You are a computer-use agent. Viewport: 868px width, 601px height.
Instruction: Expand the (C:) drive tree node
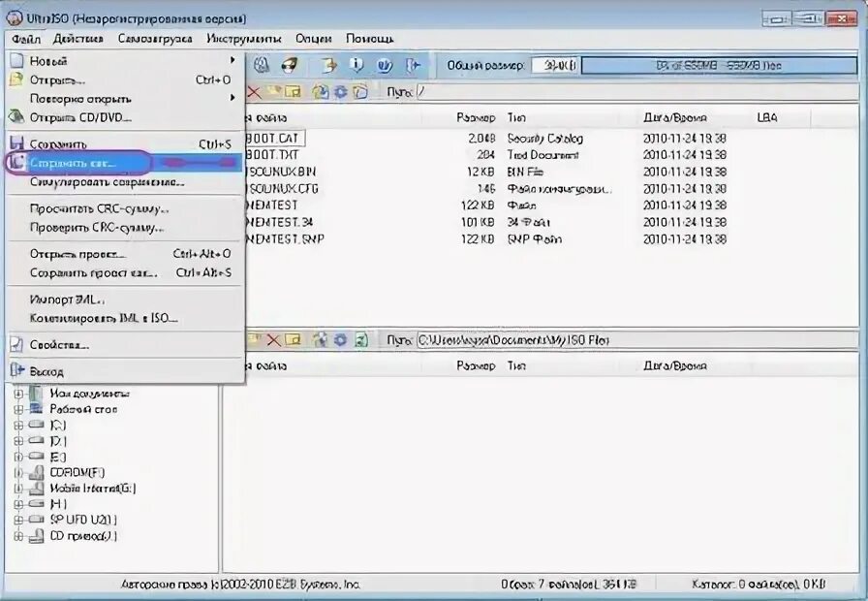pos(18,426)
